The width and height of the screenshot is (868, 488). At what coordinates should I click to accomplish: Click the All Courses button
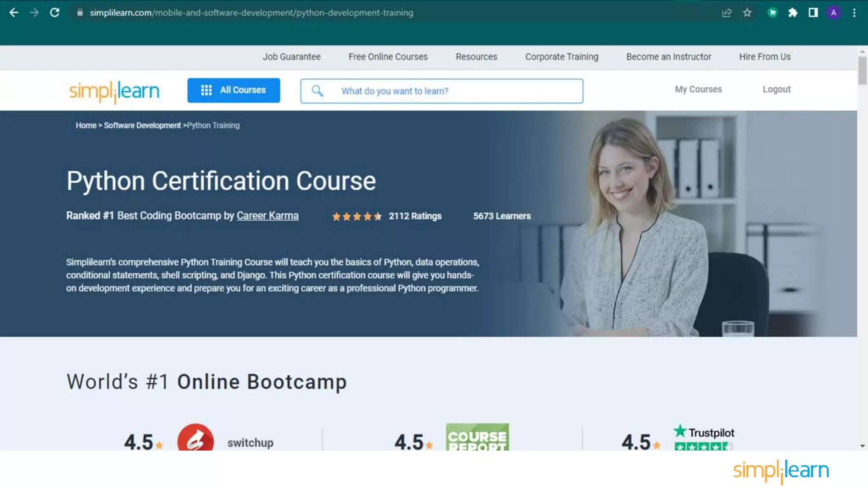[234, 90]
